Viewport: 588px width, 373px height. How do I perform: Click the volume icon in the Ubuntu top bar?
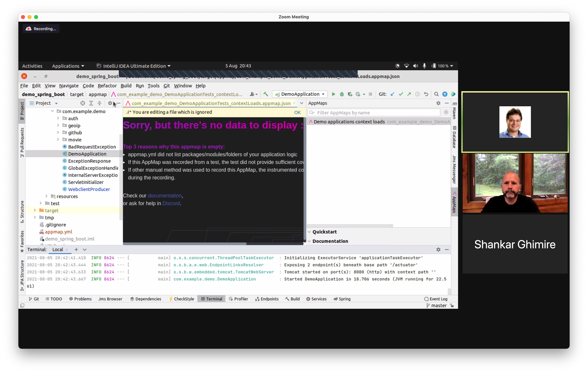click(415, 66)
